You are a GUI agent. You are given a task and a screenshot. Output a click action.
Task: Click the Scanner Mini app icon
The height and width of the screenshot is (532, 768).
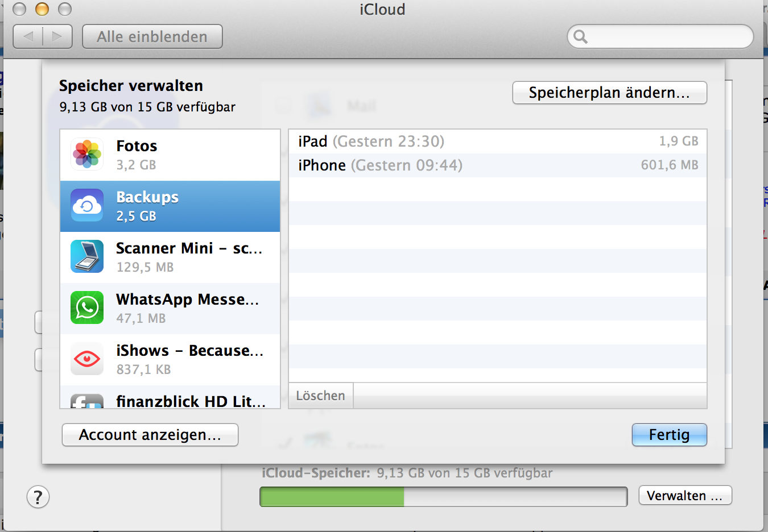coord(87,256)
